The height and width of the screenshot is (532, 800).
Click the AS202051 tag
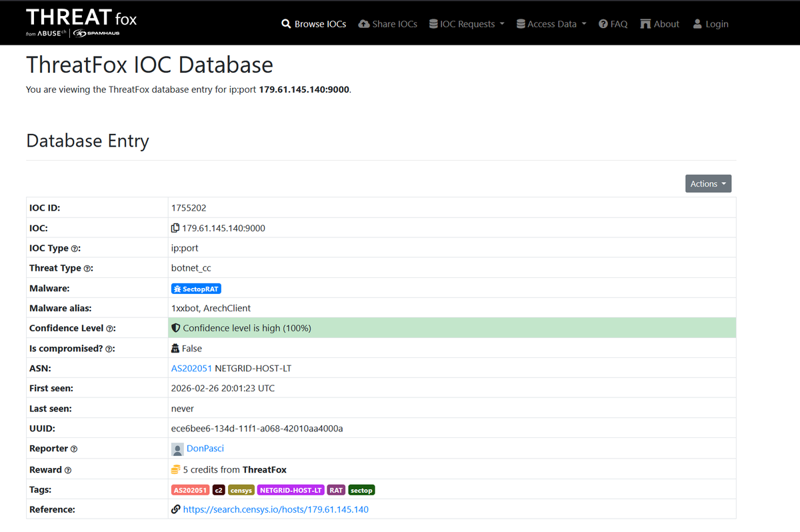[191, 490]
